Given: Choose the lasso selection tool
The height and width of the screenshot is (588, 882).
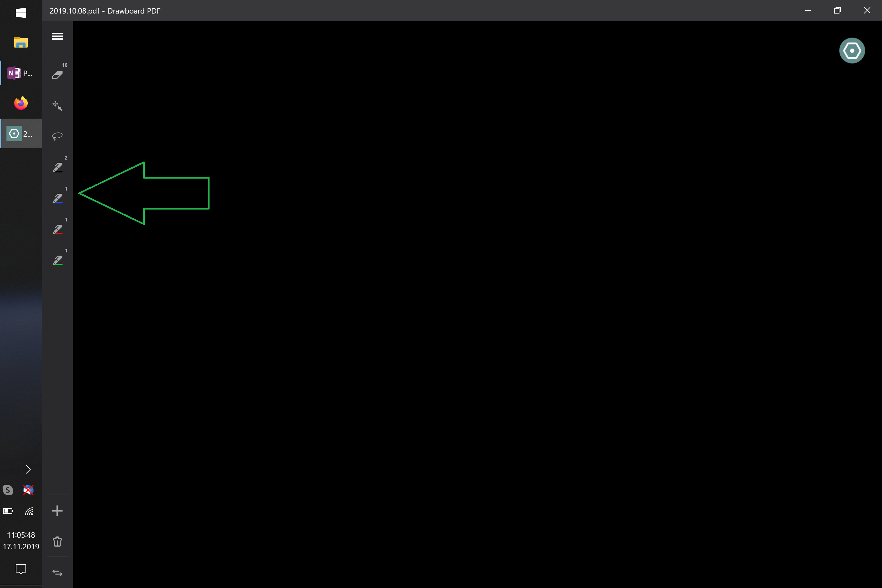Looking at the screenshot, I should pyautogui.click(x=57, y=136).
